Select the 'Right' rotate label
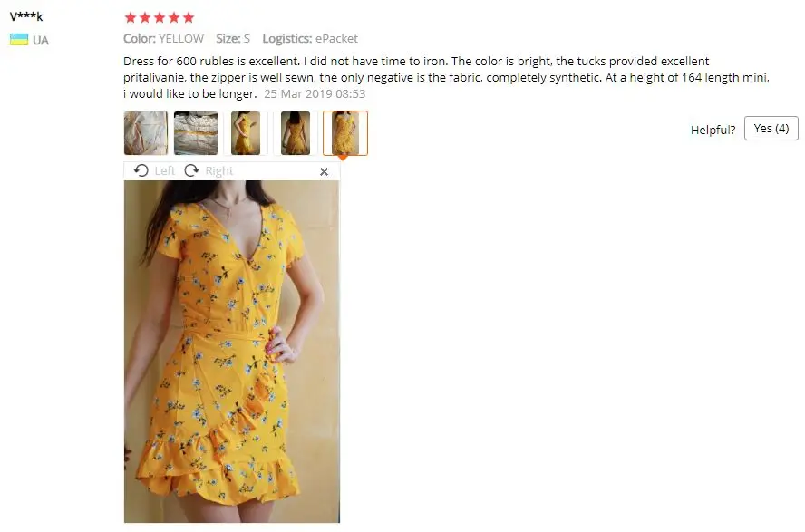The height and width of the screenshot is (532, 805). [x=219, y=170]
